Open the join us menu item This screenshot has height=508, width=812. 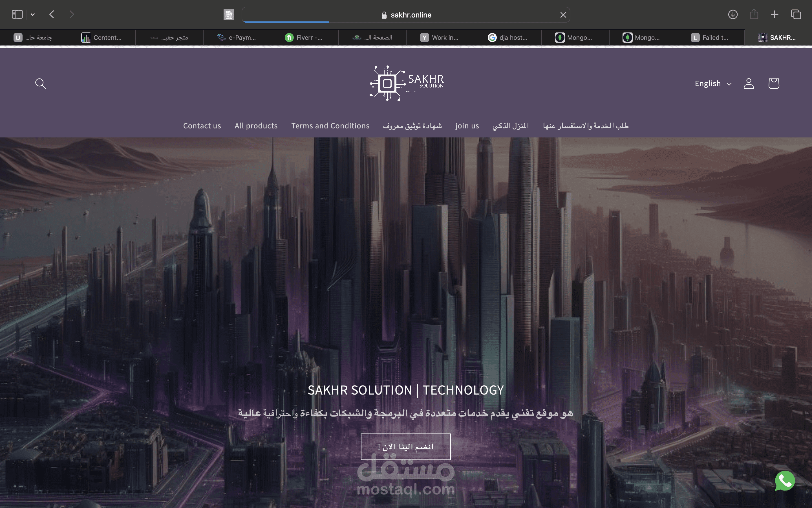pyautogui.click(x=467, y=126)
